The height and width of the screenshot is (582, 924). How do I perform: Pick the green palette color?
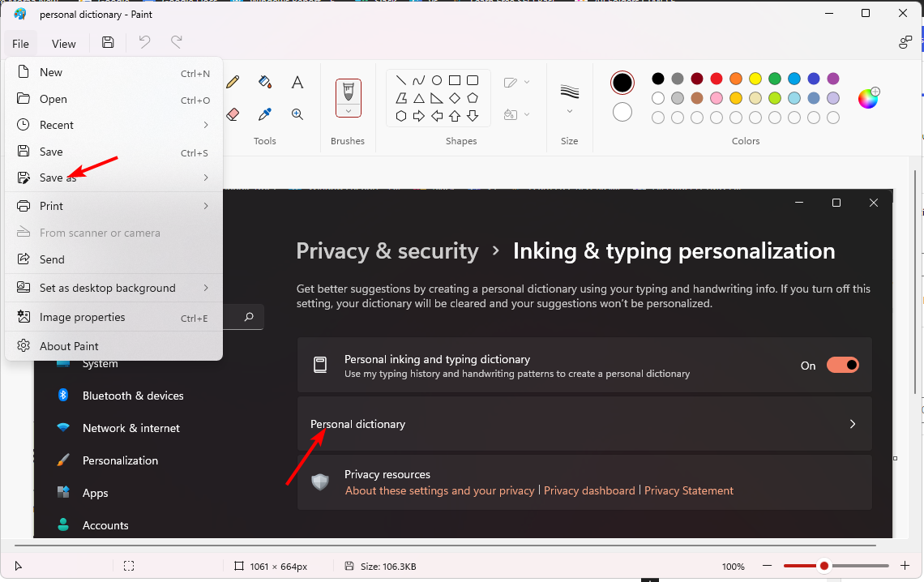pos(775,79)
